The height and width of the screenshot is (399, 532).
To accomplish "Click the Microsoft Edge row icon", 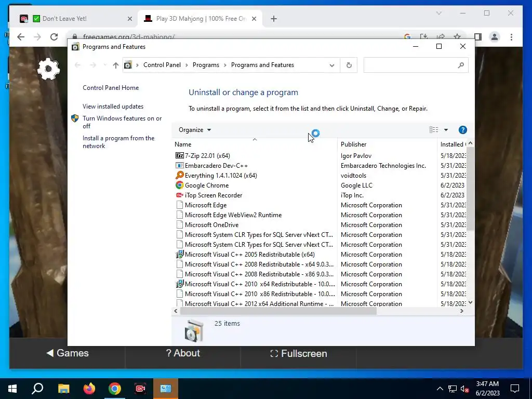I will 179,205.
